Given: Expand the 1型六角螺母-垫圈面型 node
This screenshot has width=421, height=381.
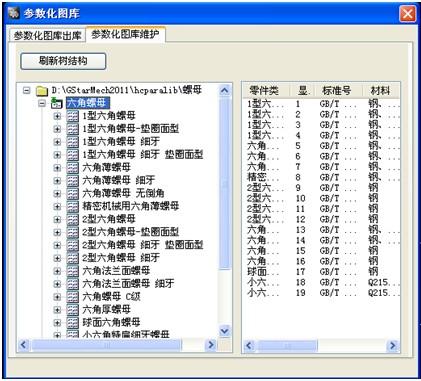Looking at the screenshot, I should click(57, 129).
